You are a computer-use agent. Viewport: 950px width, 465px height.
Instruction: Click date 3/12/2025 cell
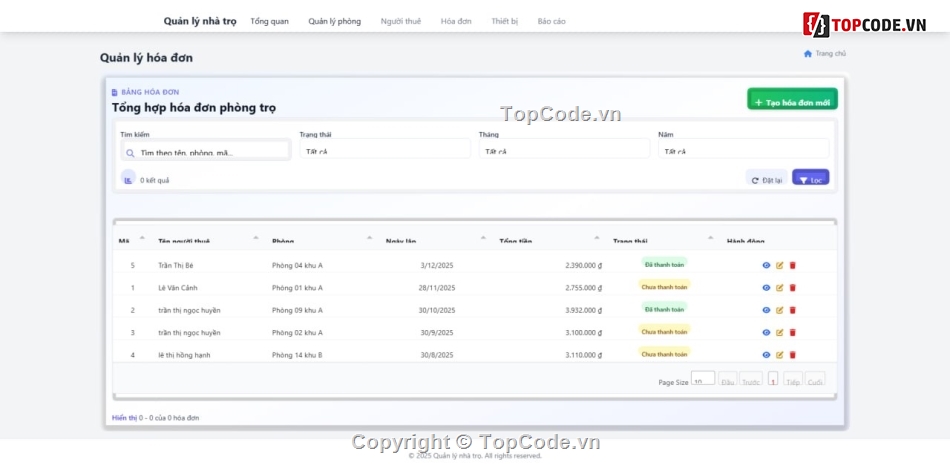(x=437, y=266)
